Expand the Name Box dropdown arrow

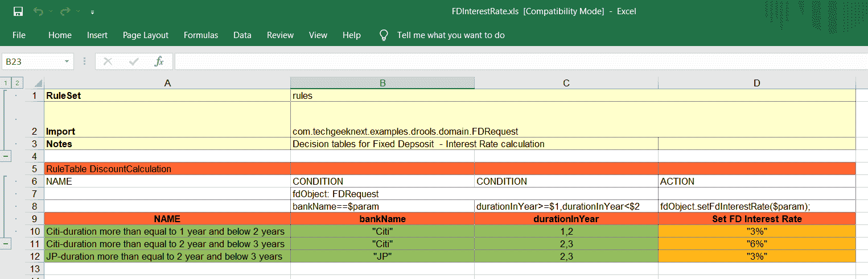pyautogui.click(x=68, y=61)
